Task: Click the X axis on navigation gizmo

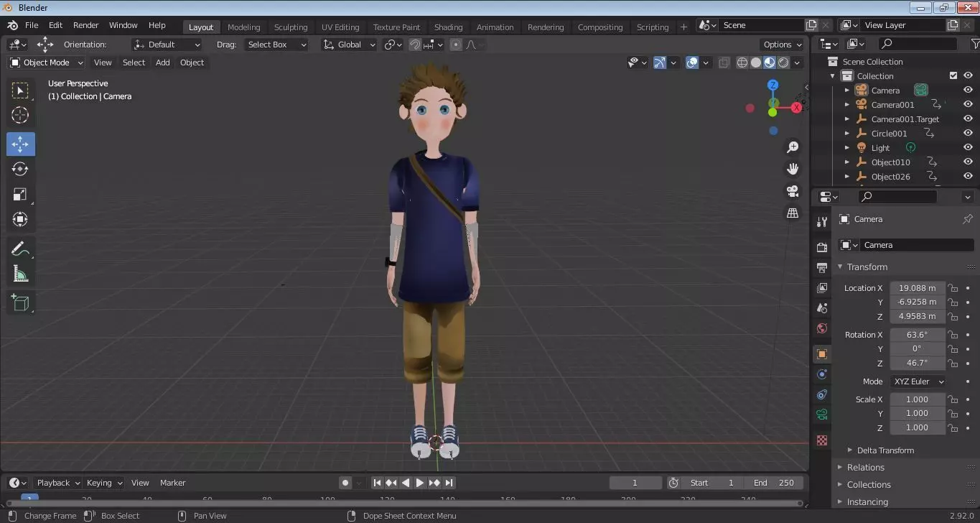Action: click(x=796, y=108)
